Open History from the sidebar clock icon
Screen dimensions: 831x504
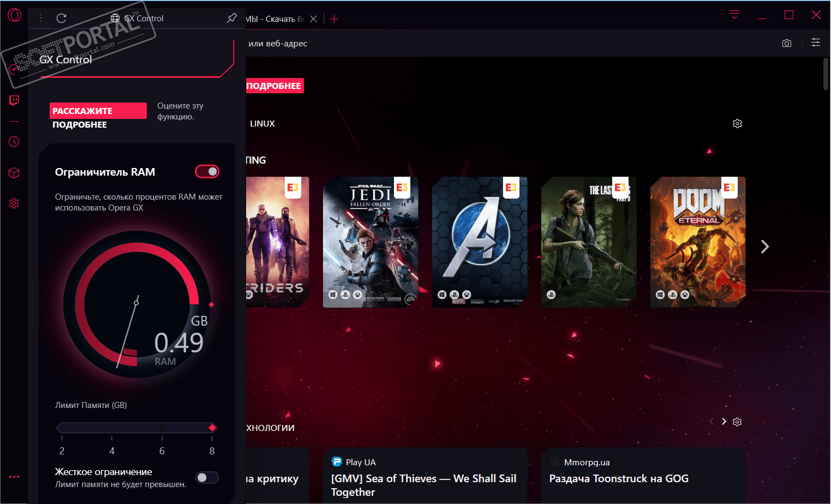[14, 142]
